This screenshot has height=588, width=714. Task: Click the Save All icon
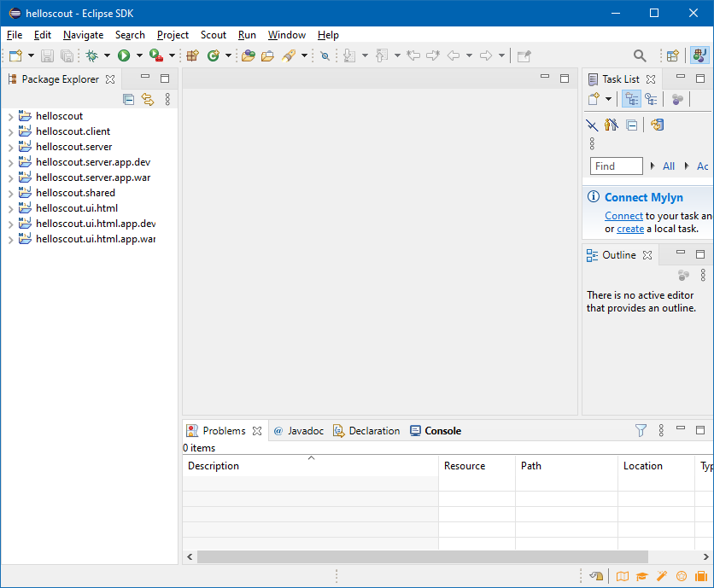click(67, 55)
